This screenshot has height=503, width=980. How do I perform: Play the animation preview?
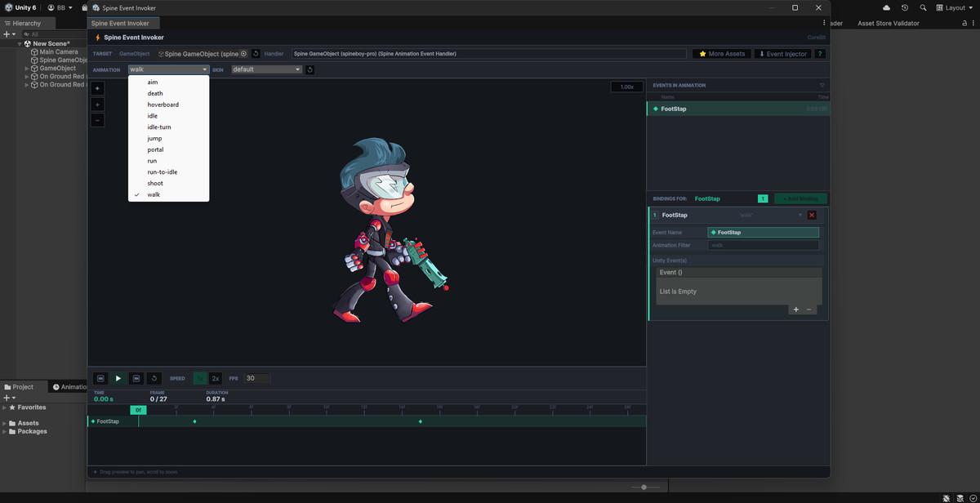click(x=118, y=378)
